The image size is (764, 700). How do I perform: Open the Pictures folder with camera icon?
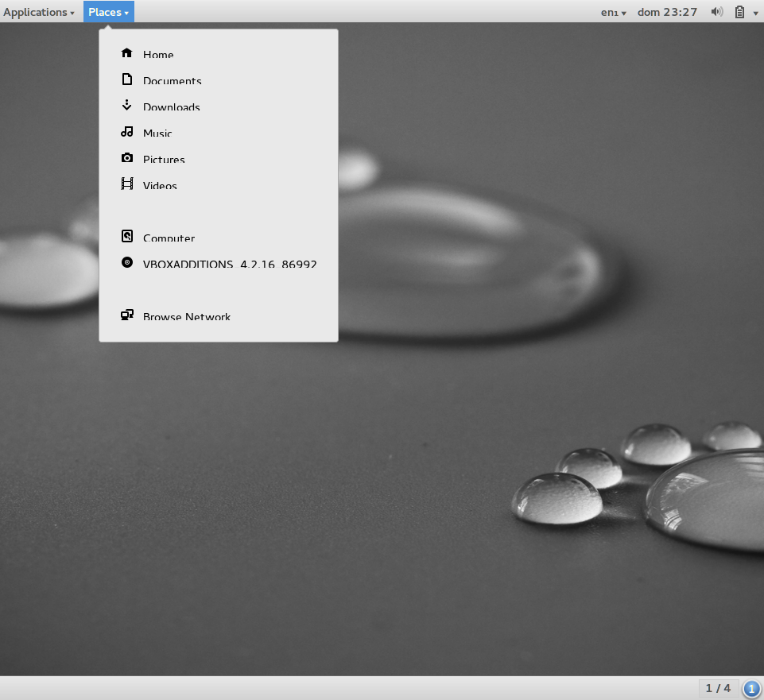[x=163, y=159]
